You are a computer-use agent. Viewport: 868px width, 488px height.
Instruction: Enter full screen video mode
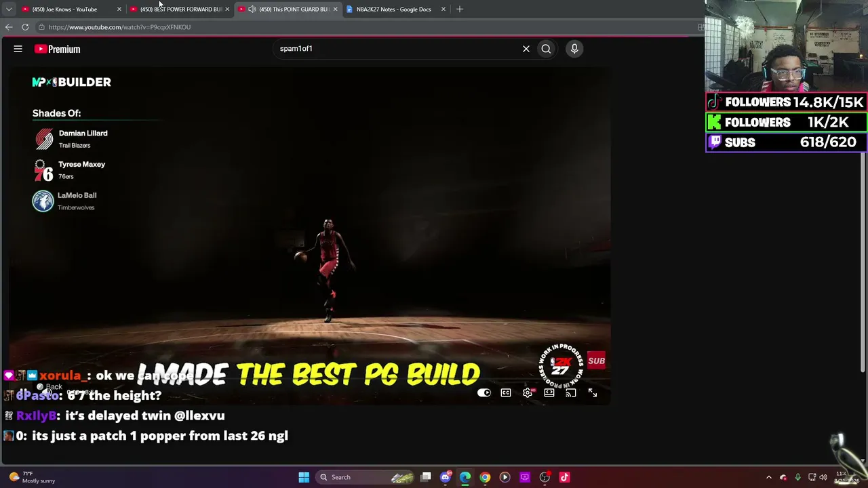593,393
